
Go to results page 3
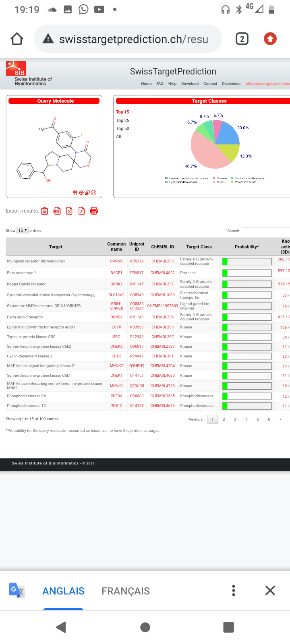point(235,419)
